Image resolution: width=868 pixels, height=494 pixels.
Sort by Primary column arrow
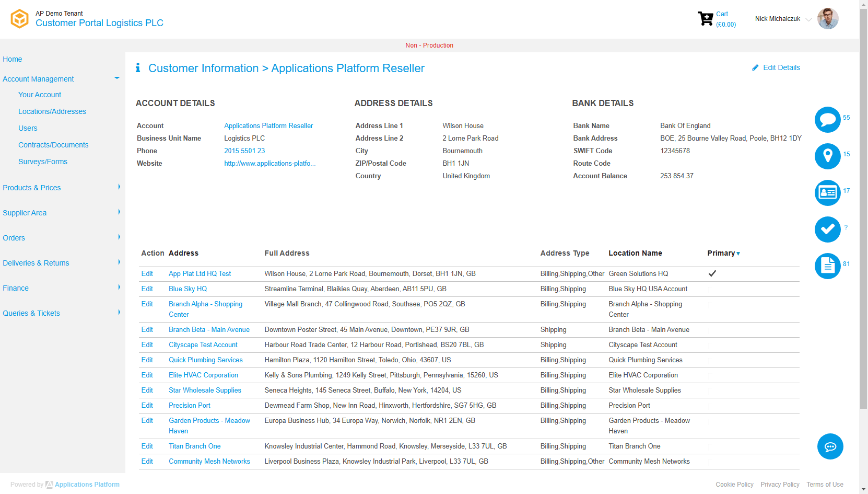point(738,254)
